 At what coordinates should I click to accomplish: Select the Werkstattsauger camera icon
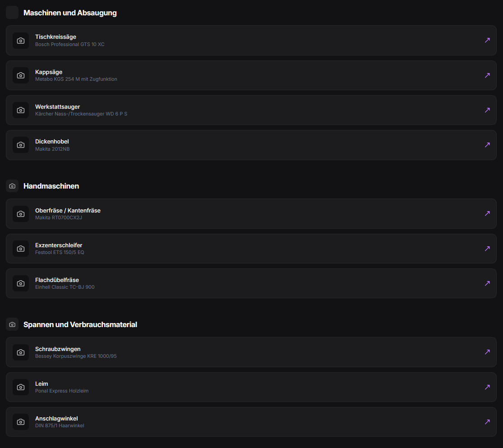[21, 110]
